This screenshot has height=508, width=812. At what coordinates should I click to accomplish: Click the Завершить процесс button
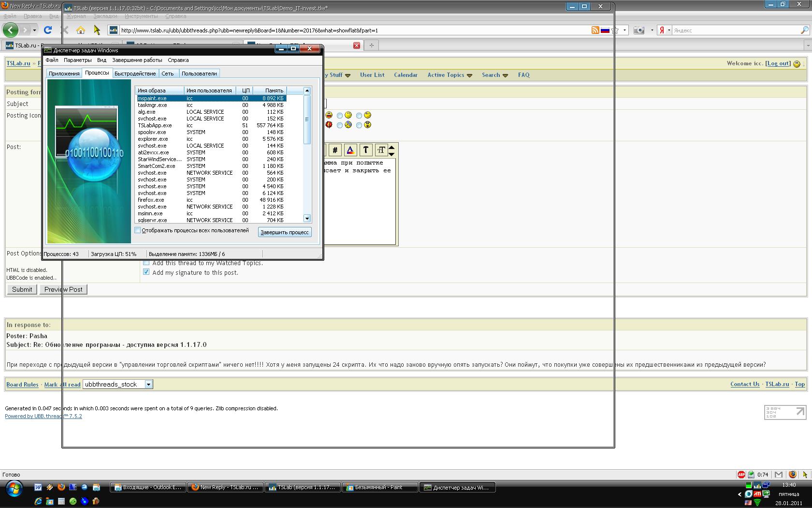[x=285, y=232]
